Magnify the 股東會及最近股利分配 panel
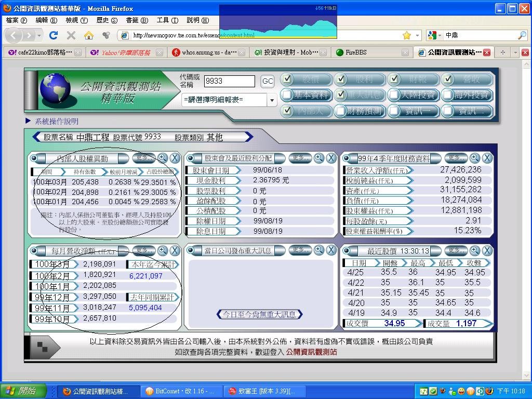The width and height of the screenshot is (532, 399). 319,158
